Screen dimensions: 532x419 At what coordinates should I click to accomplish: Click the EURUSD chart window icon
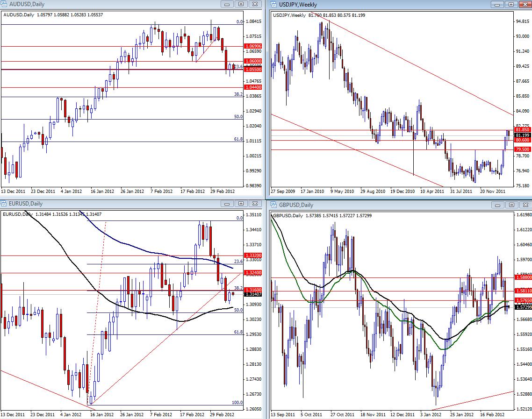[4, 203]
